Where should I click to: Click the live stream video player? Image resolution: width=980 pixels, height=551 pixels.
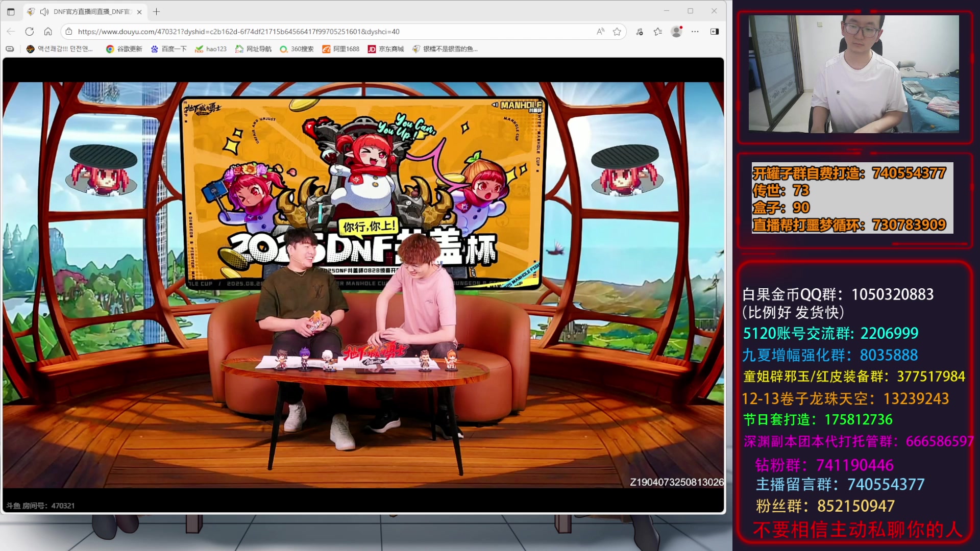coord(363,285)
